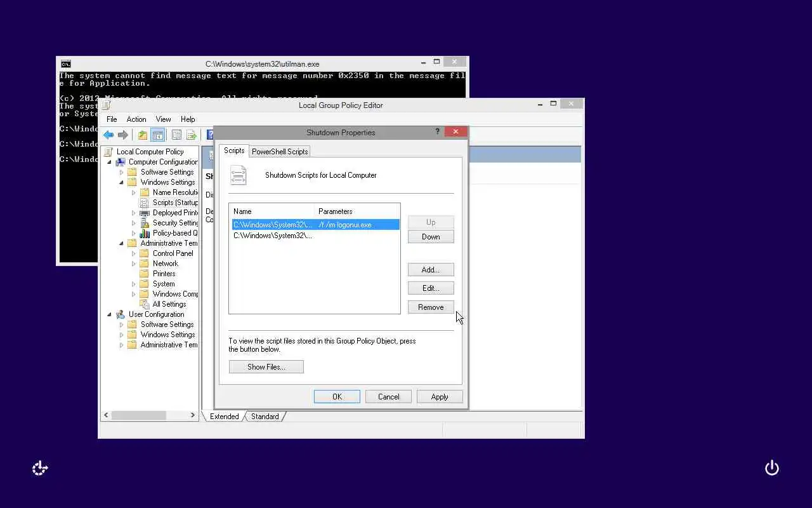Screen dimensions: 812x508
Task: Click the blue Help toolbar icon
Action: 210,135
